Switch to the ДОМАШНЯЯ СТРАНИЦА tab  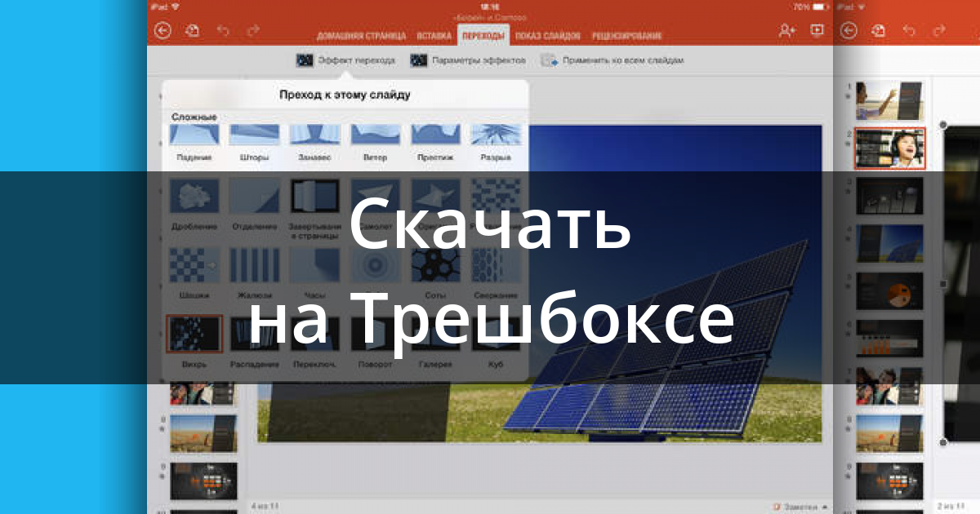[x=361, y=36]
